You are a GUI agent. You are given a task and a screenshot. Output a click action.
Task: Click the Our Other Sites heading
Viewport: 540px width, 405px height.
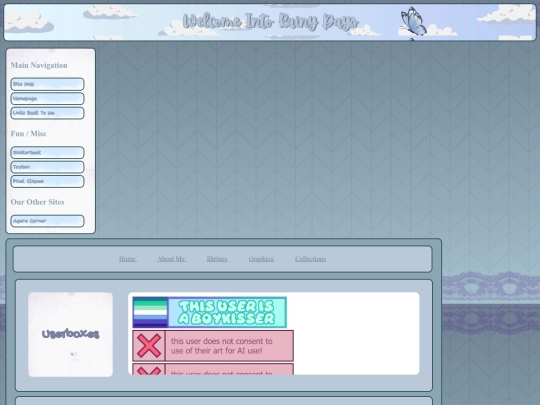click(x=38, y=202)
